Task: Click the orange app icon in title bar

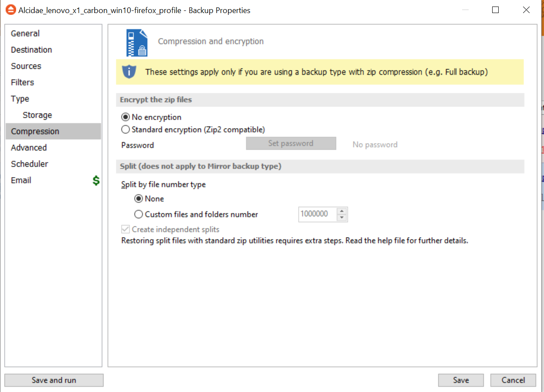Action: coord(10,10)
